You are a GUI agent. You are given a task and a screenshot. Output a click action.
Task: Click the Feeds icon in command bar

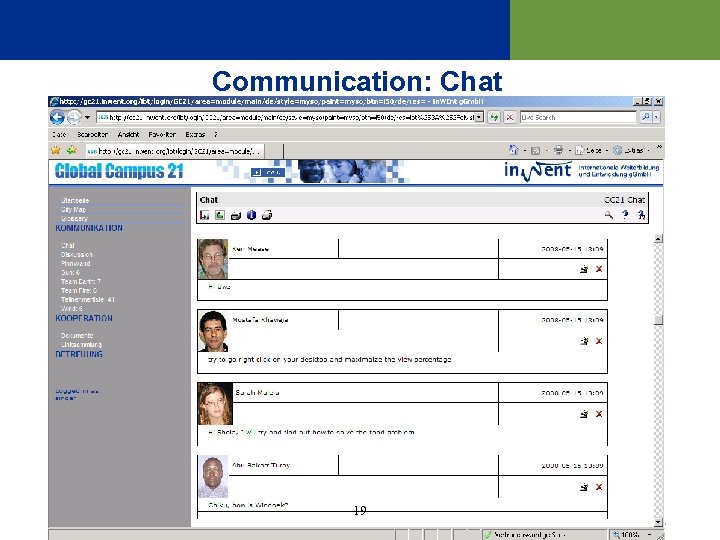click(535, 150)
